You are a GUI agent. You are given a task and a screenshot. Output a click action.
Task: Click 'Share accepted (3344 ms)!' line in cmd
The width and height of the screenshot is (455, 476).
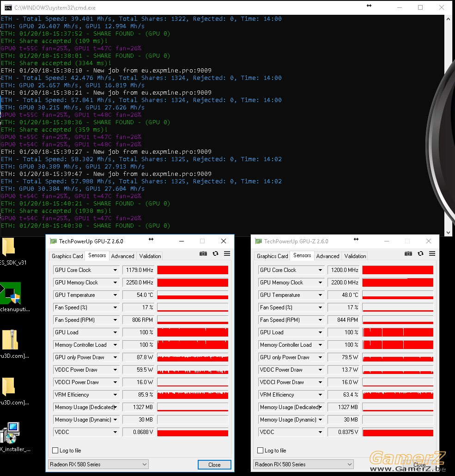tap(56, 63)
